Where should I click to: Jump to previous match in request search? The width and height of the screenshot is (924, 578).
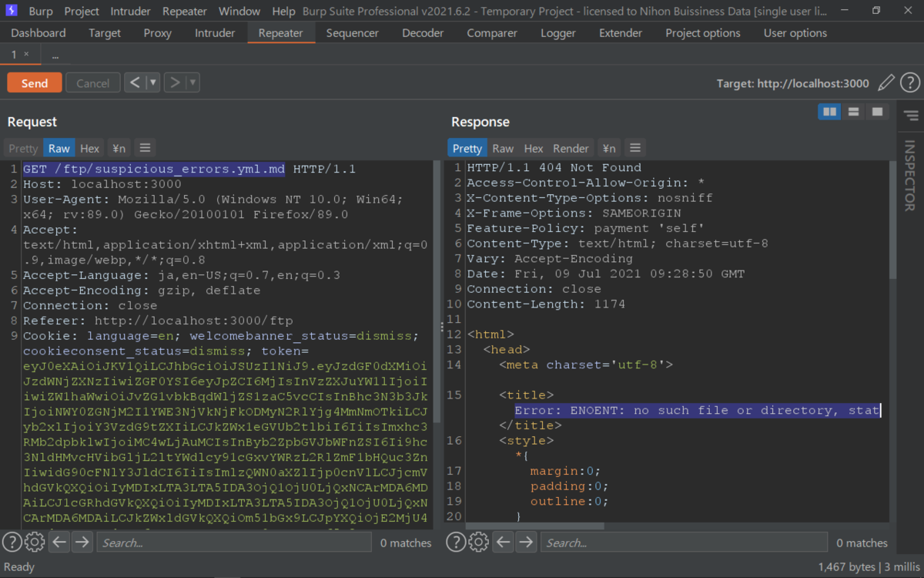[x=59, y=542]
